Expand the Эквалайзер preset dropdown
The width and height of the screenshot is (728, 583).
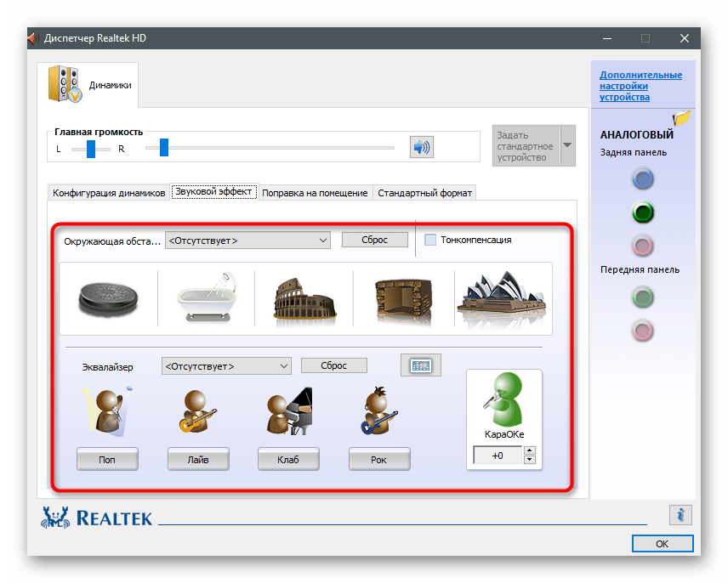click(x=226, y=366)
